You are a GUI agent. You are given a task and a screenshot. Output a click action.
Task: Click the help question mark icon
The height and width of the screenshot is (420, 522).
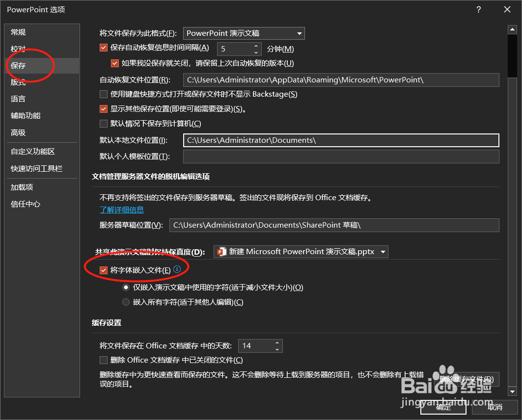point(478,10)
